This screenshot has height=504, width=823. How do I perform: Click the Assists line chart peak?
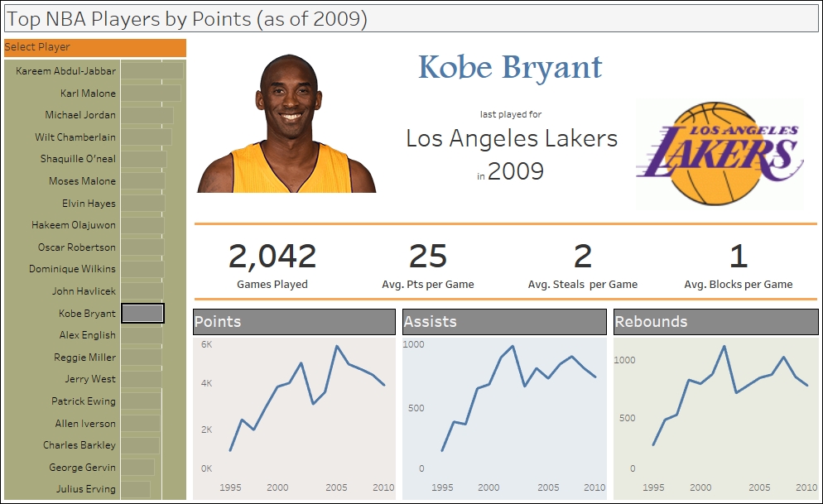[513, 346]
